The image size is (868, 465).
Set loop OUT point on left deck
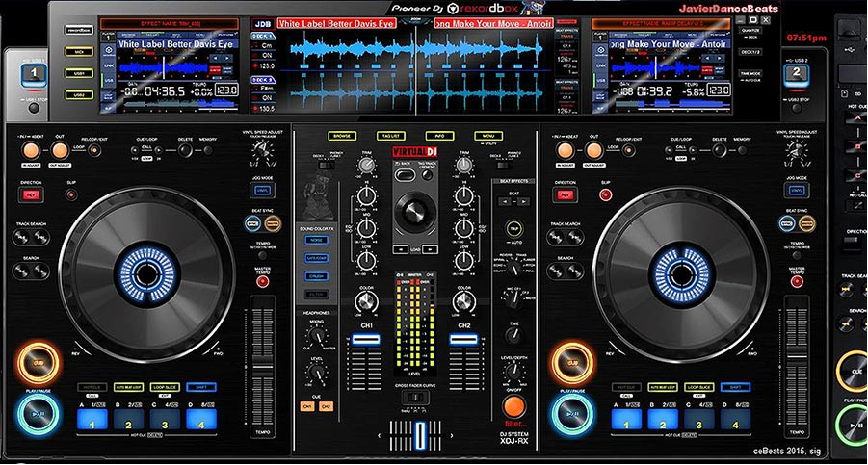[x=59, y=150]
